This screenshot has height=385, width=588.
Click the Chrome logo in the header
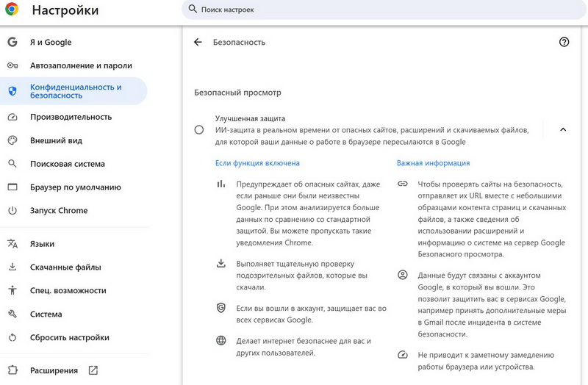[x=12, y=10]
